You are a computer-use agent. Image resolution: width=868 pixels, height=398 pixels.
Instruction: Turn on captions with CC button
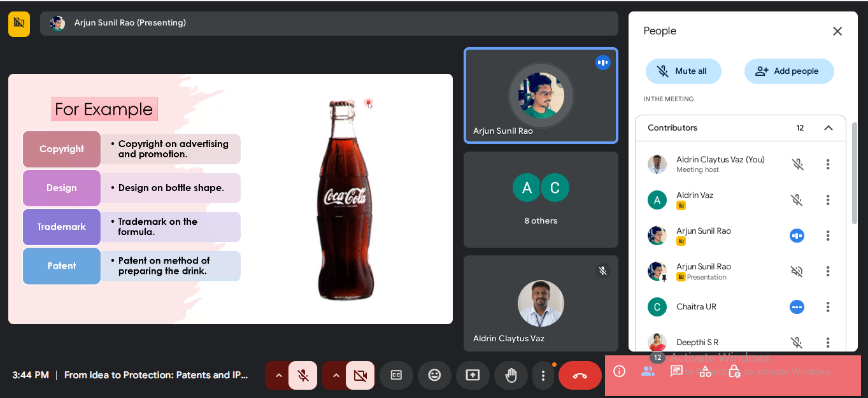(x=396, y=376)
